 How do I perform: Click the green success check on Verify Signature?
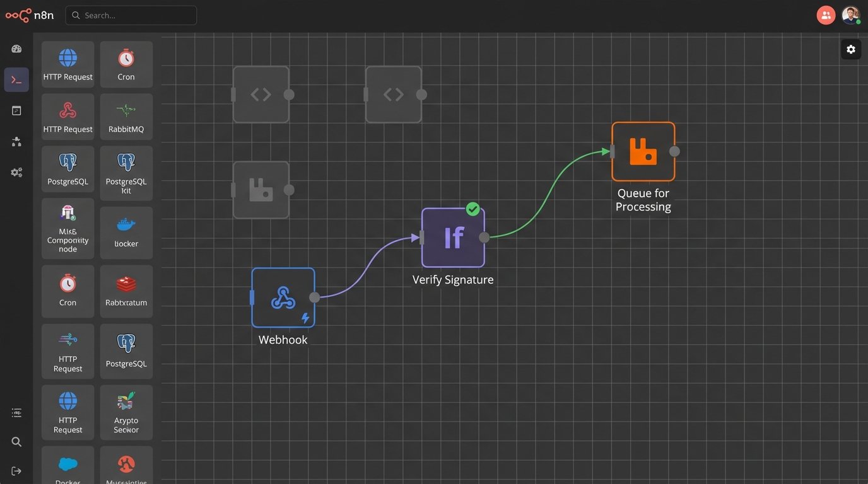(473, 209)
